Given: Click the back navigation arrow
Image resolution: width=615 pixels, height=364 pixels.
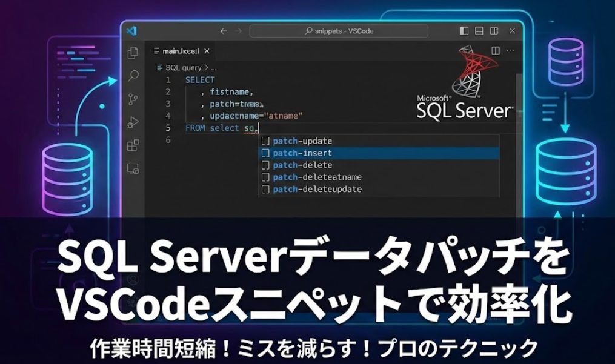Looking at the screenshot, I should [x=224, y=31].
